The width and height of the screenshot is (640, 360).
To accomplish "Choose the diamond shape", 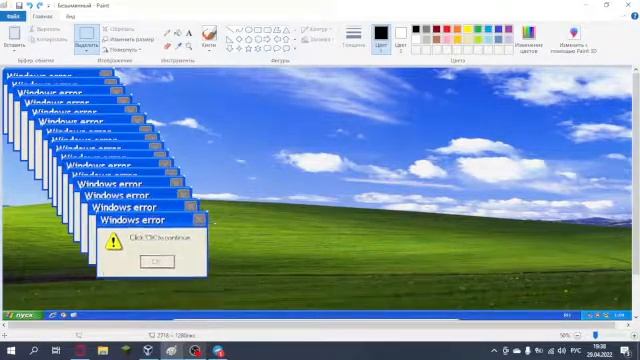I will tap(239, 39).
